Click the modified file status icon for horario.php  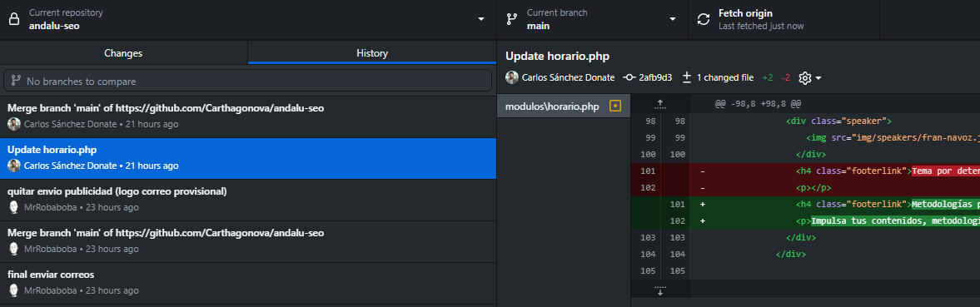click(615, 106)
